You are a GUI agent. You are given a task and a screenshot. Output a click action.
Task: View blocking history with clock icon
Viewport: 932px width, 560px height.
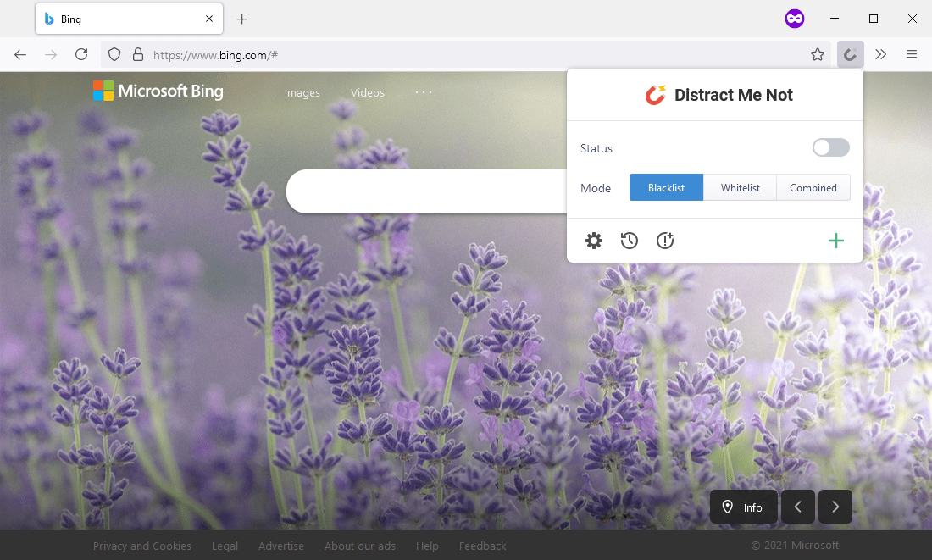[x=629, y=241]
